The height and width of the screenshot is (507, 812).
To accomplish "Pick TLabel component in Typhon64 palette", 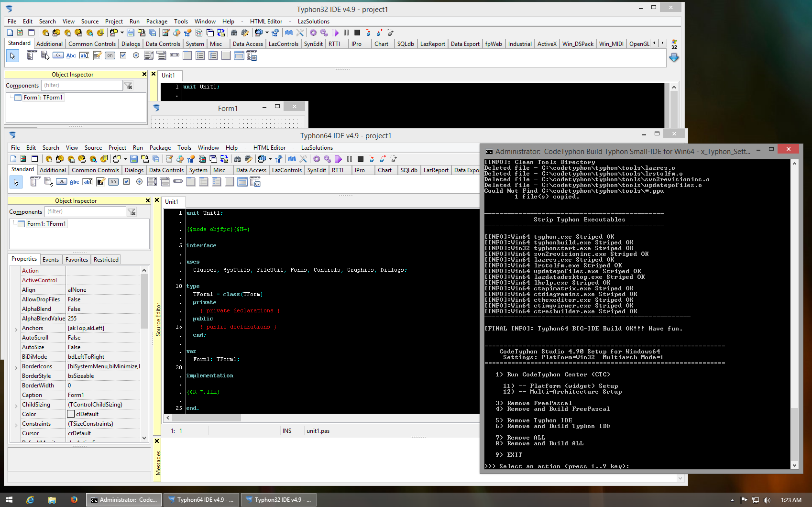I will (74, 182).
